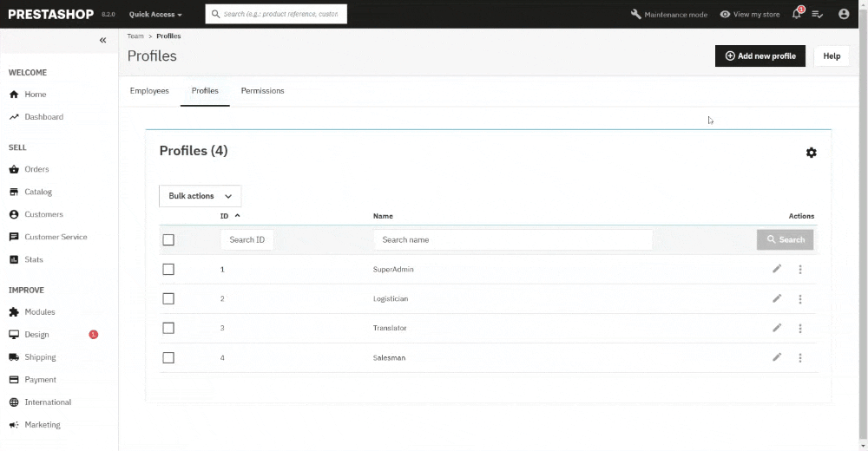The height and width of the screenshot is (451, 868).
Task: Switch to the Employees tab
Action: 149,91
